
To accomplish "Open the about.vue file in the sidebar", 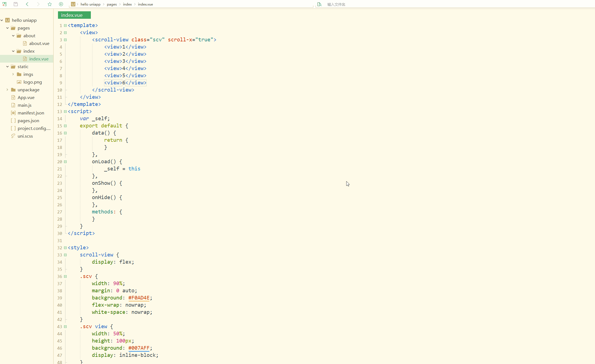I will point(39,43).
